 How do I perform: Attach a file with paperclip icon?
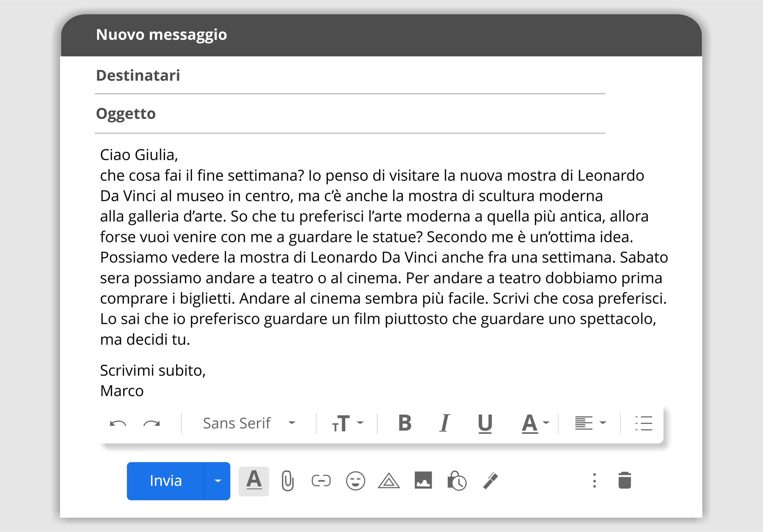[x=287, y=481]
